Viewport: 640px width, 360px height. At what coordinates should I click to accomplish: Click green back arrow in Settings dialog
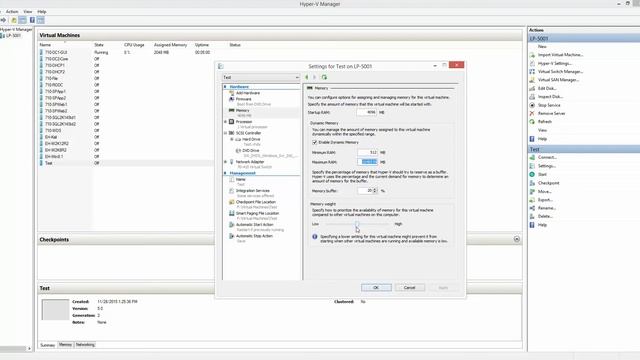click(x=307, y=77)
